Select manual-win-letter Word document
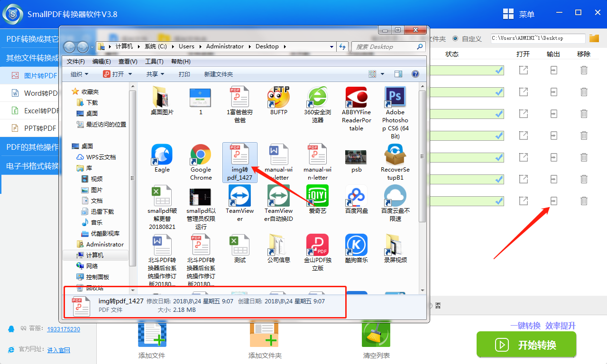The width and height of the screenshot is (607, 364). (279, 163)
